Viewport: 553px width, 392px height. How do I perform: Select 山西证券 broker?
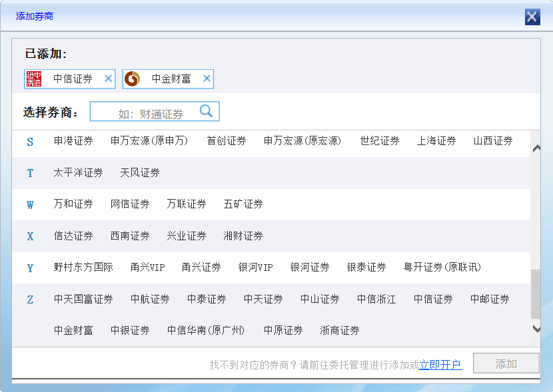[x=493, y=141]
